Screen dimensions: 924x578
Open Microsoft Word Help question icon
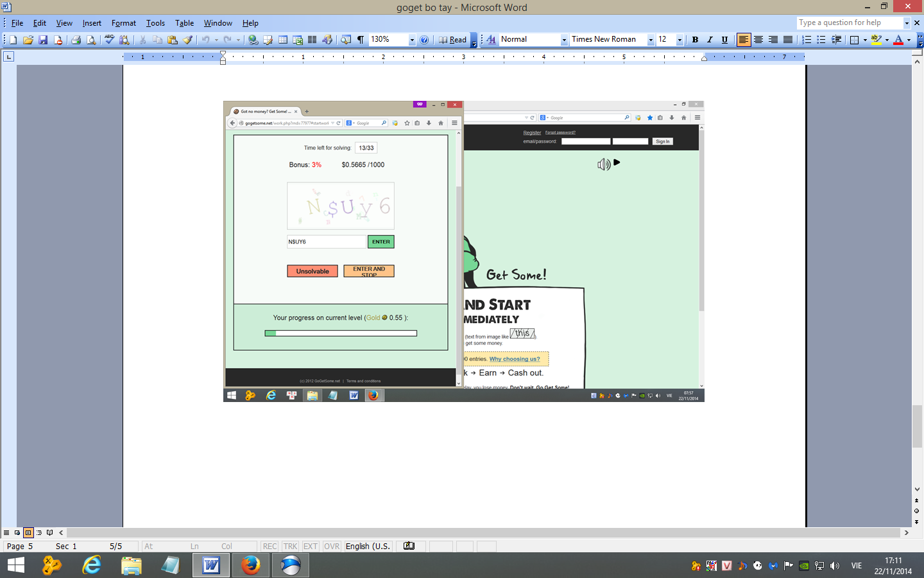424,40
